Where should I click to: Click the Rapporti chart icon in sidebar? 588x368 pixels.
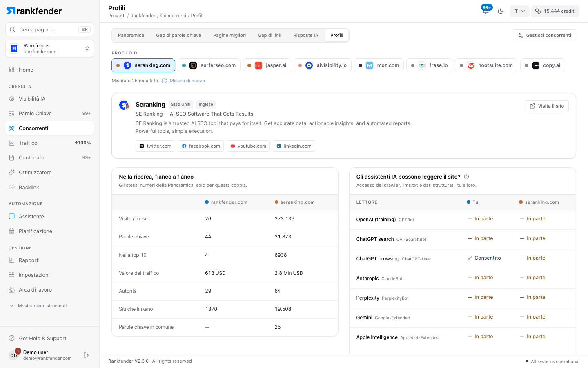coord(11,260)
